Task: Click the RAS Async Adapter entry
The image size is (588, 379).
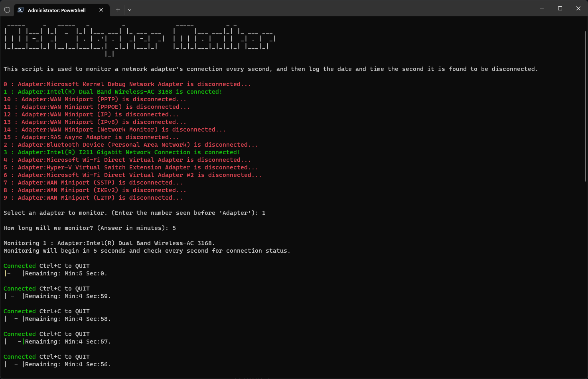Action: [92, 137]
